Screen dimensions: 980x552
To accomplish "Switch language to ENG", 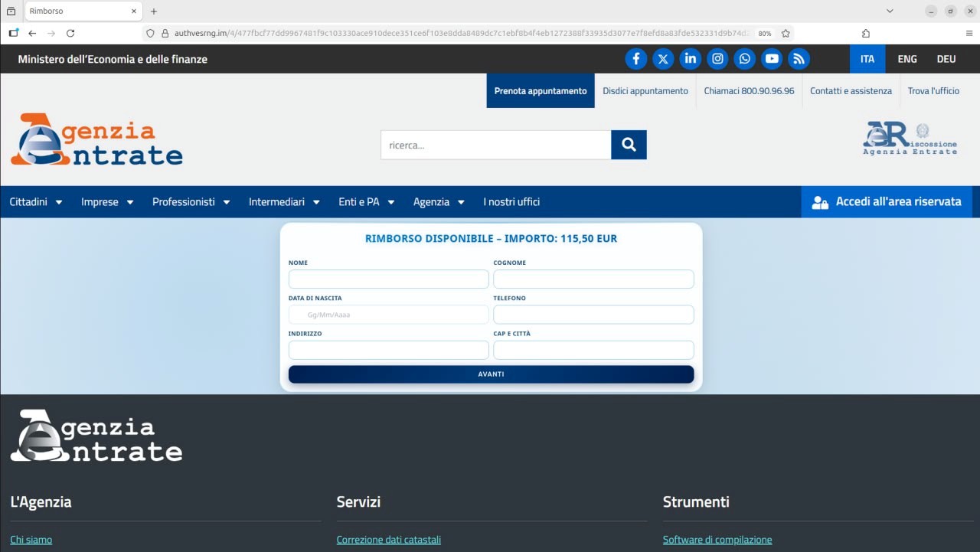I will point(907,59).
